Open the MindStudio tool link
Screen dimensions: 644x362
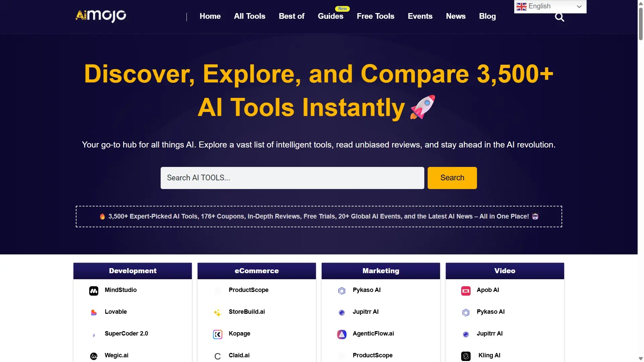click(x=120, y=290)
